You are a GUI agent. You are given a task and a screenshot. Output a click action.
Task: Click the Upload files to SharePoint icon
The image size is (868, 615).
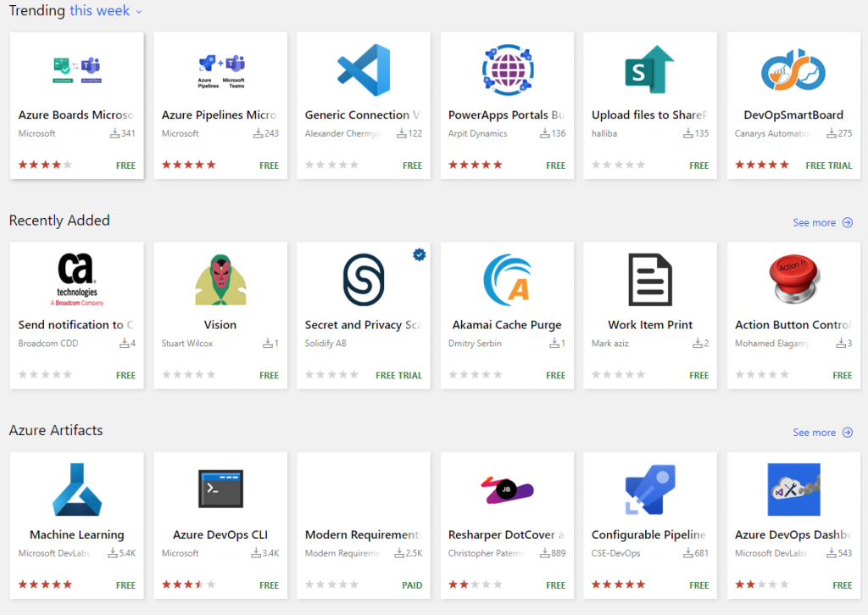point(650,70)
